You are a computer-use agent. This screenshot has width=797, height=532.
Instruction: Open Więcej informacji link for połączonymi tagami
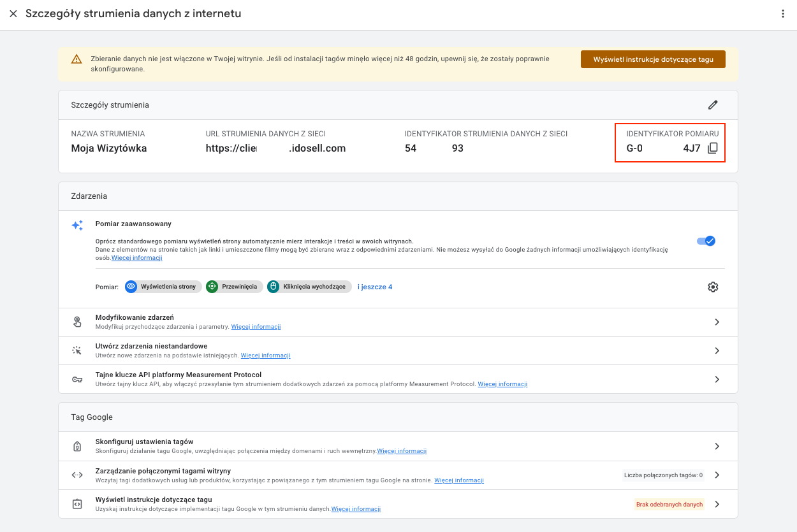point(459,480)
